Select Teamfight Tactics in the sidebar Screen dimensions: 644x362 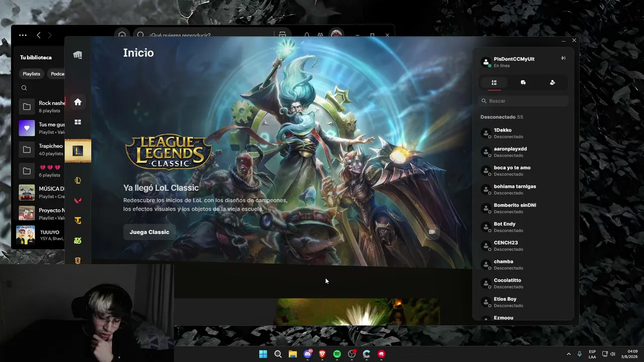point(77,220)
